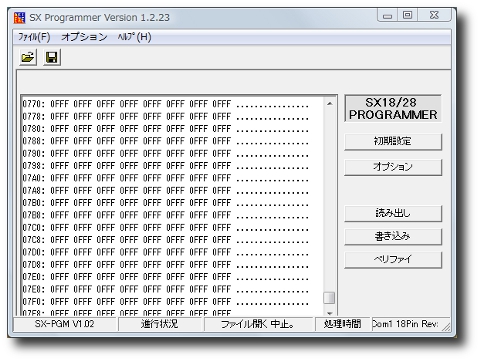Click the オプション button in the right panel

coord(393,167)
